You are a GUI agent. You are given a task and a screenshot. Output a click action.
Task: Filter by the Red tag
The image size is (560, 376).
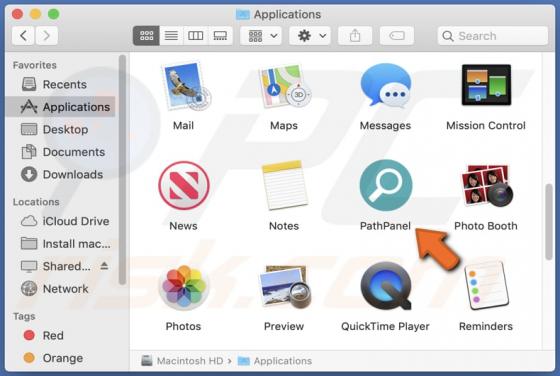(x=60, y=336)
